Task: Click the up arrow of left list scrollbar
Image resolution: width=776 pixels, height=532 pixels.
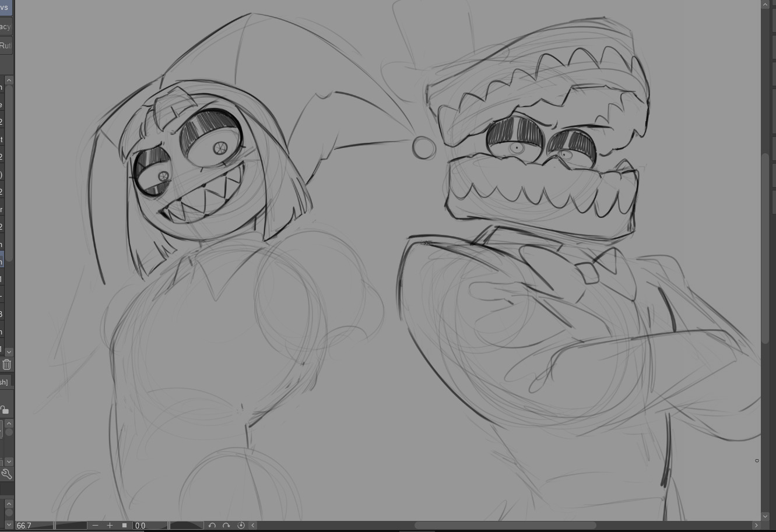Action: click(x=9, y=80)
